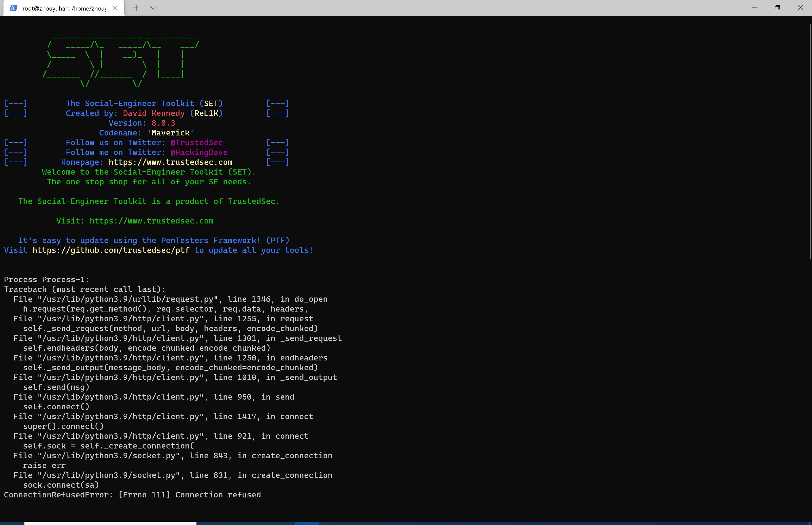Click 'self.sock = self._create_connection(' line
The width and height of the screenshot is (812, 525).
pyautogui.click(x=108, y=446)
